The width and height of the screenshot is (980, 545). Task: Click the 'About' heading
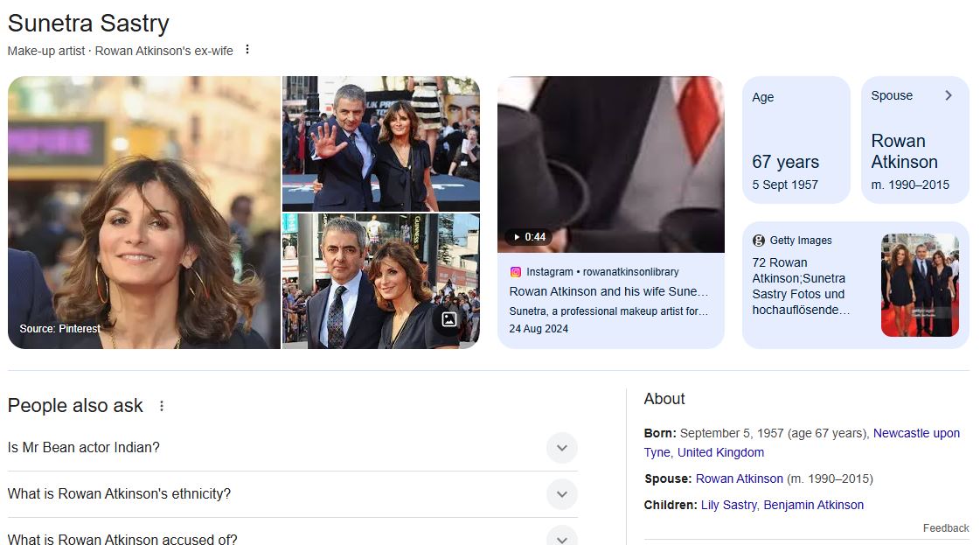[x=664, y=399]
